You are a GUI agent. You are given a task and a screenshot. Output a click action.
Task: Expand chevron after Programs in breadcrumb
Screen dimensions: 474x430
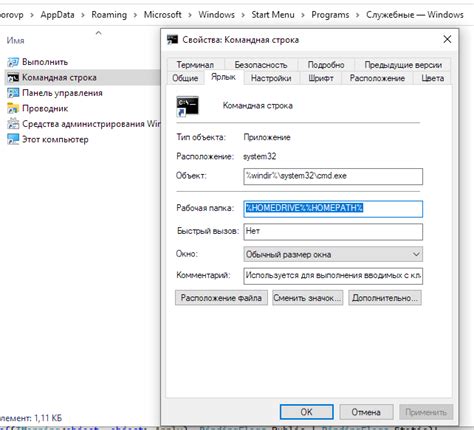(357, 15)
